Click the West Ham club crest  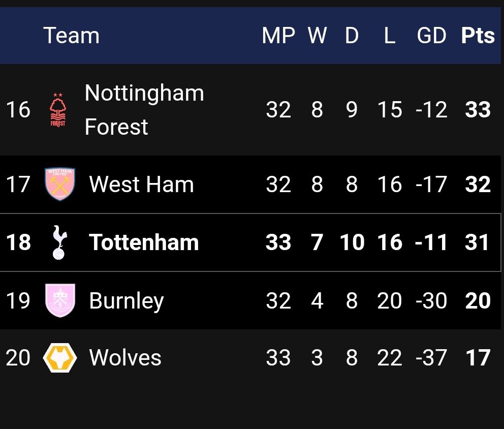pos(60,184)
